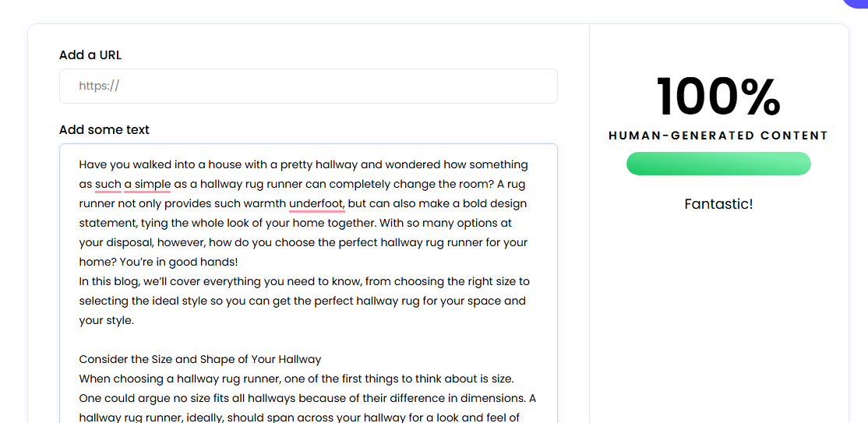Click inside the Add some text textarea

[309, 284]
